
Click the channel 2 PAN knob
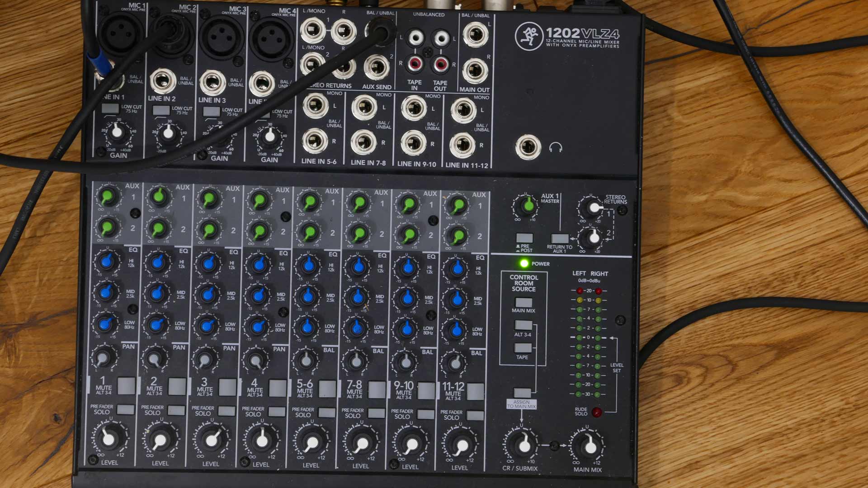pyautogui.click(x=155, y=359)
